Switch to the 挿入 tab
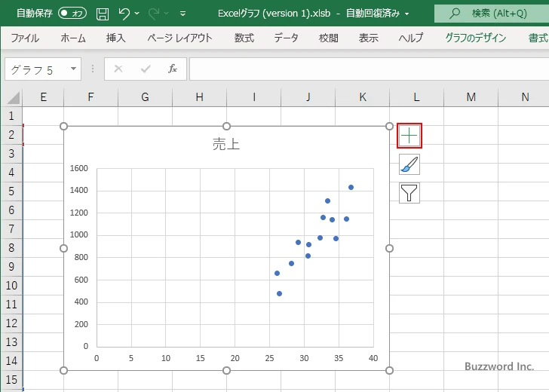549x392 pixels. (116, 38)
